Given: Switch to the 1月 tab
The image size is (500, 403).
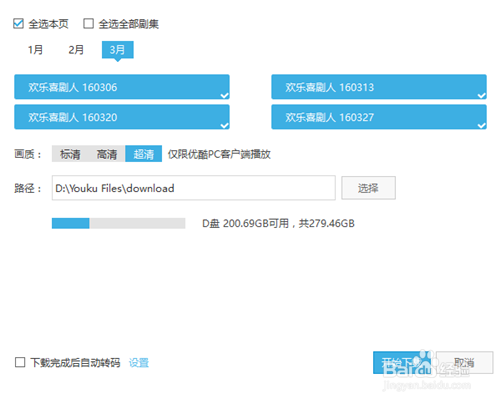Looking at the screenshot, I should pos(35,50).
